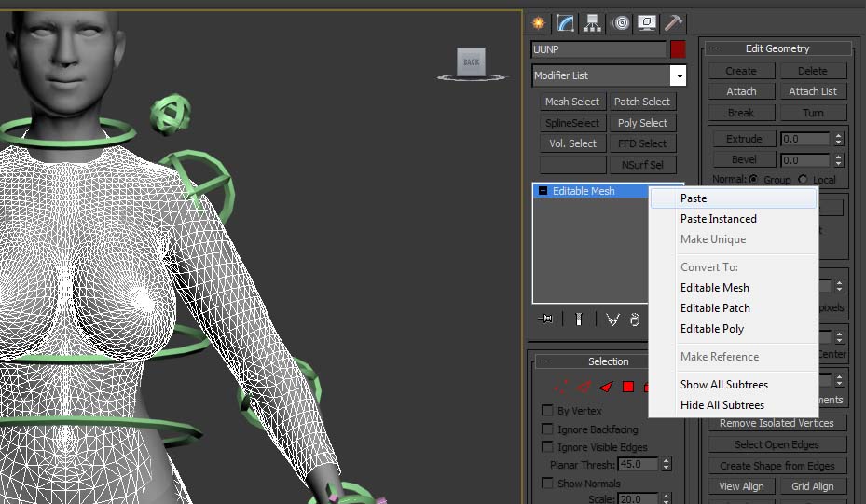Click the Extrude value spinner arrows
This screenshot has width=866, height=504.
pos(838,139)
